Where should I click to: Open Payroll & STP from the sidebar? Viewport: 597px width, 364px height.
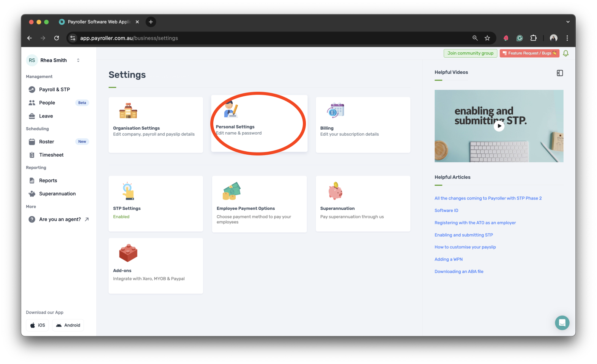(54, 89)
